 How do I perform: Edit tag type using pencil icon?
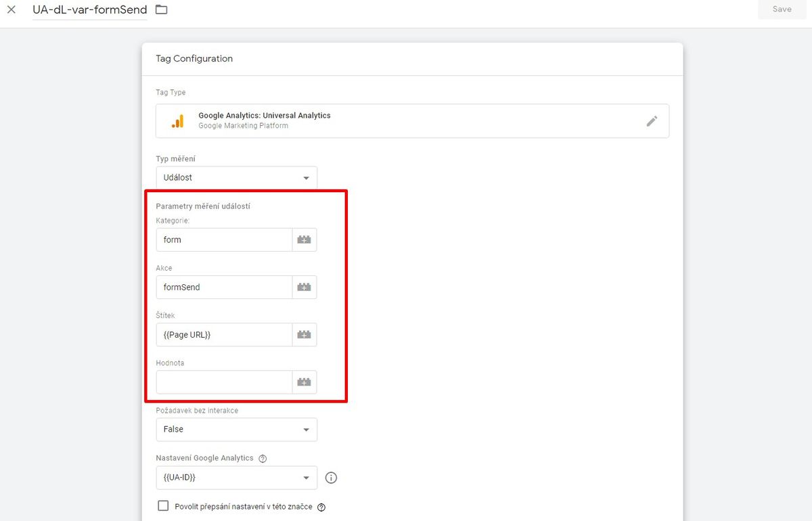tap(652, 120)
